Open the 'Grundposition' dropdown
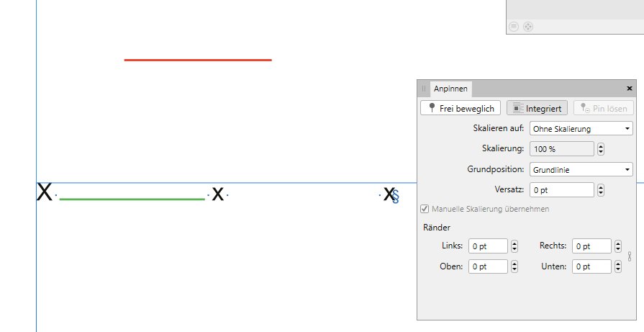 click(581, 170)
